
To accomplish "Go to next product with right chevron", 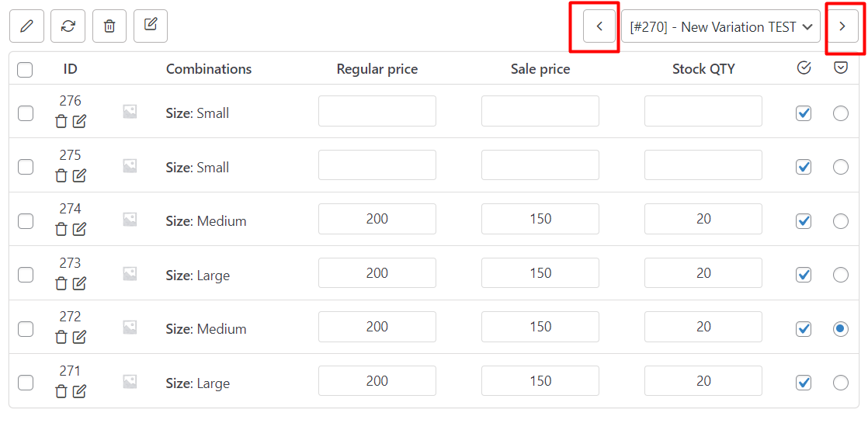I will pyautogui.click(x=842, y=26).
